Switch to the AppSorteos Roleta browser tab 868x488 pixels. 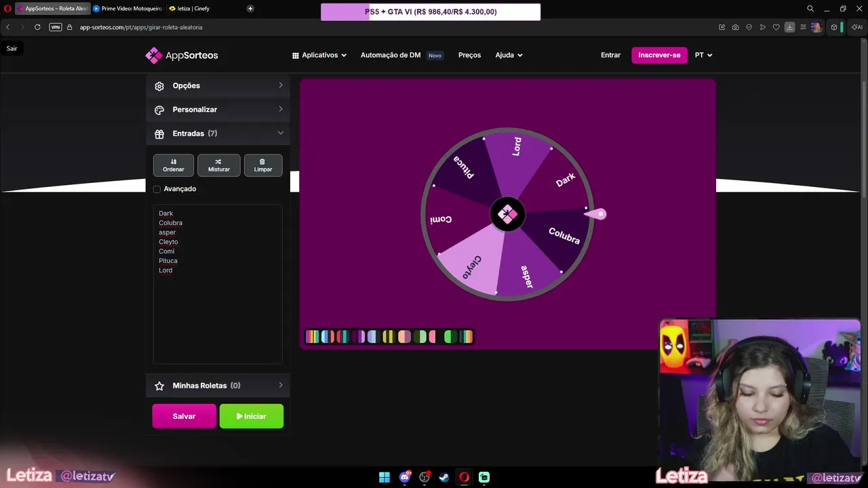[52, 9]
